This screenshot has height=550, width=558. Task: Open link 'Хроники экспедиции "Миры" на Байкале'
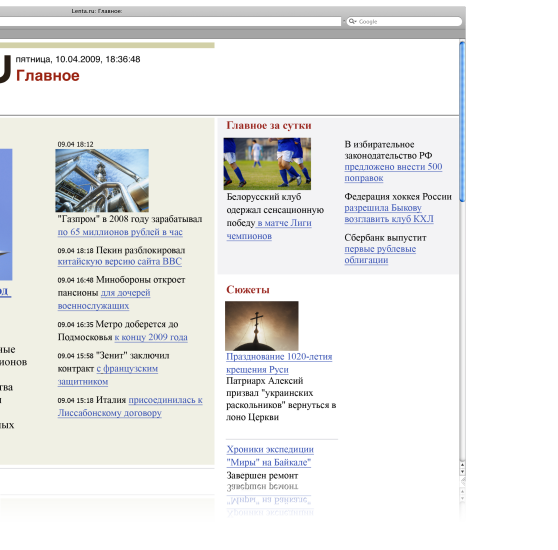pyautogui.click(x=270, y=456)
